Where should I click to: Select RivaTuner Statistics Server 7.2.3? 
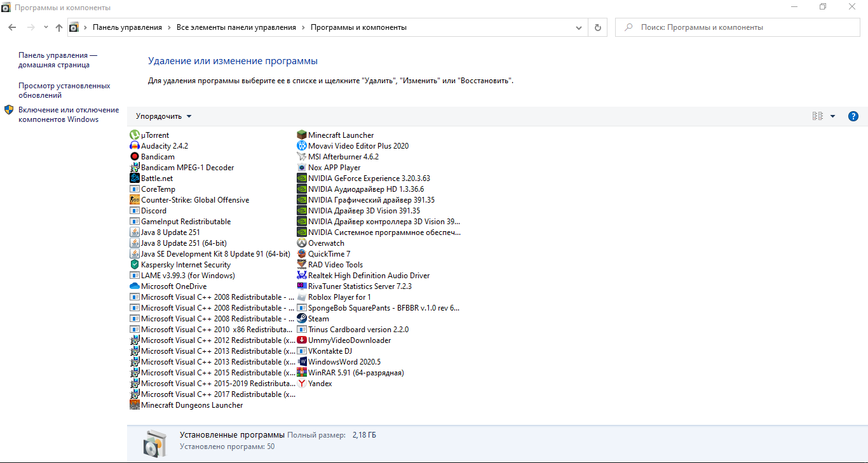[x=355, y=286]
